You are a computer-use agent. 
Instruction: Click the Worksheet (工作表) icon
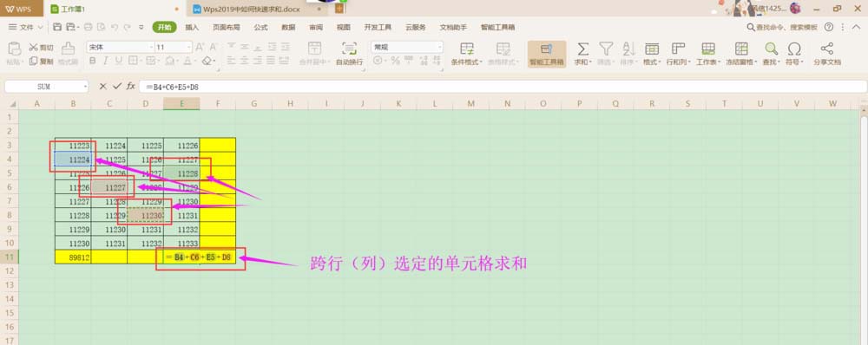click(708, 49)
